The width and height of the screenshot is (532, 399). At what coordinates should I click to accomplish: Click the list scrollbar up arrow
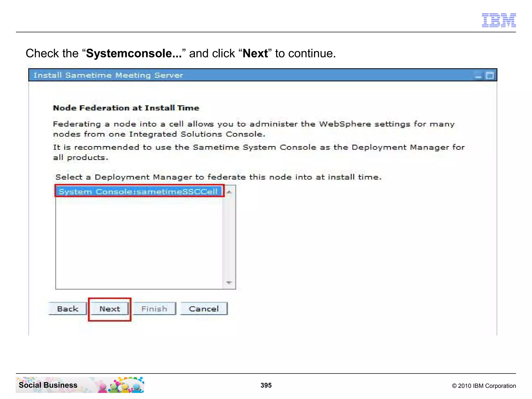tap(229, 192)
